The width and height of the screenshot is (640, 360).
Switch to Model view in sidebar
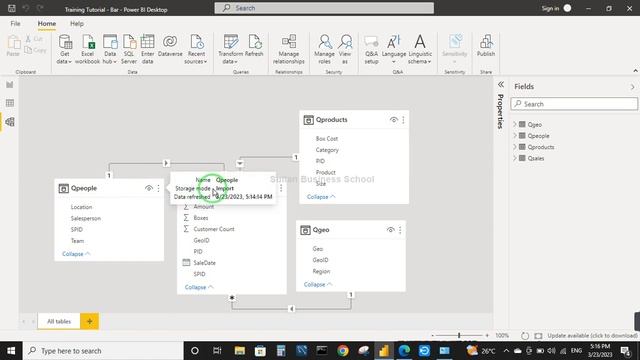(10, 122)
